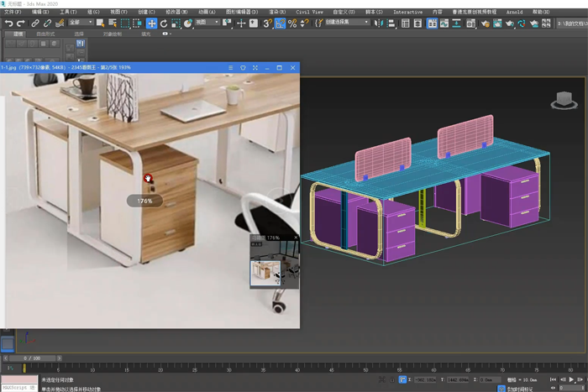
Task: Open the Material Editor icon
Action: pyautogui.click(x=470, y=24)
